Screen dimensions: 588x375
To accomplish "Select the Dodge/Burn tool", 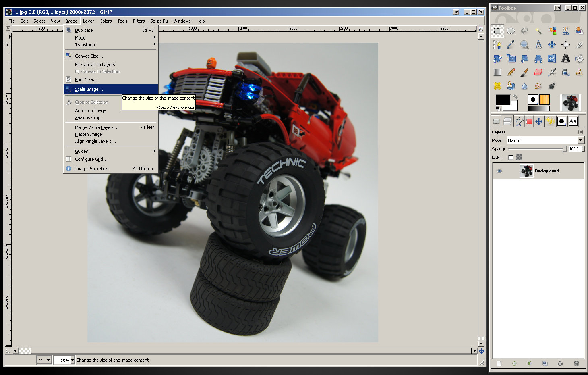I will pyautogui.click(x=552, y=86).
